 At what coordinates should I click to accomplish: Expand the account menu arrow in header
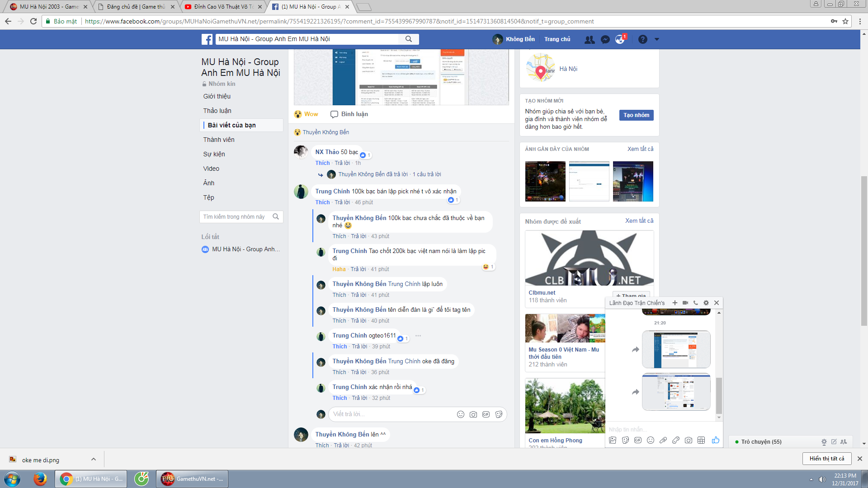(657, 40)
